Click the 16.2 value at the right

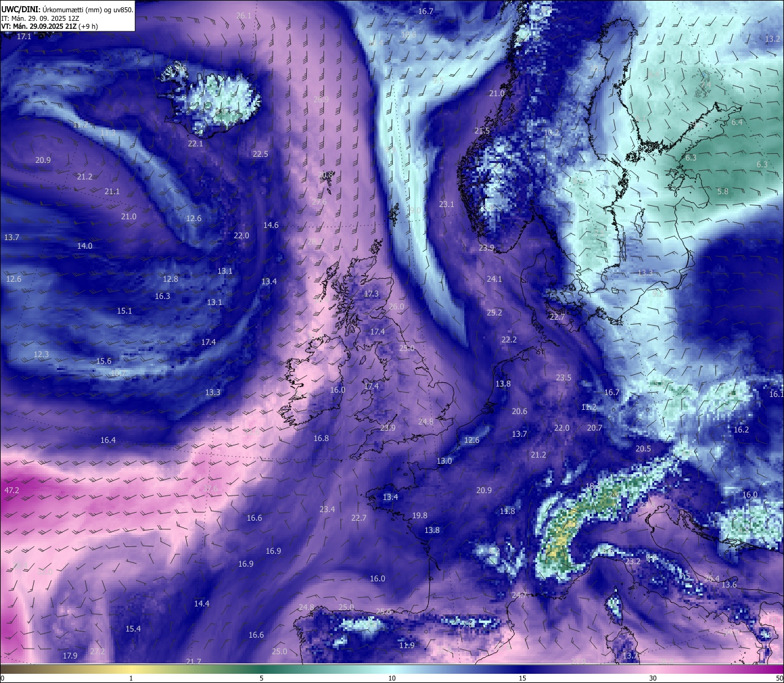pyautogui.click(x=741, y=429)
